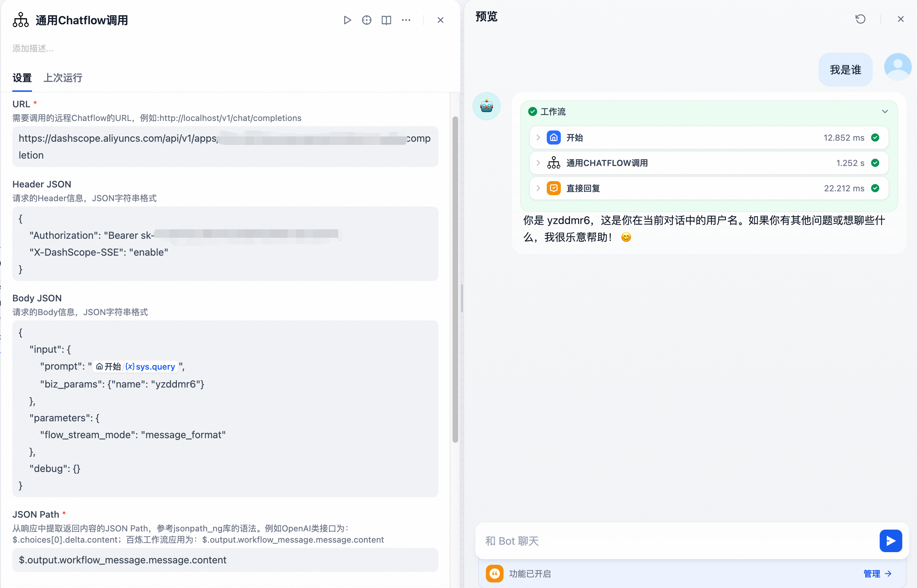Screen dimensions: 917x588
Task: Expand the 通用CHATFLOW调用 step
Action: (x=538, y=163)
